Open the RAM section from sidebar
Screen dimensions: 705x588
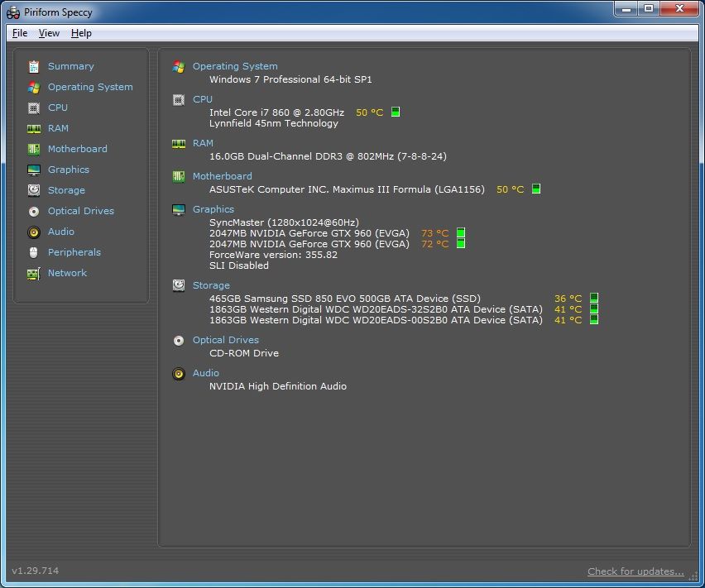coord(59,128)
